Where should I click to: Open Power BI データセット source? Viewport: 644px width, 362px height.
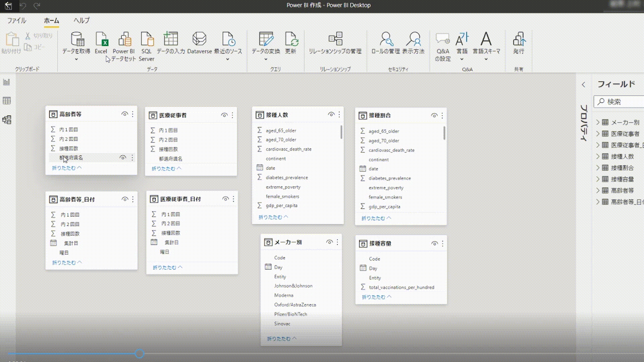coord(124,46)
